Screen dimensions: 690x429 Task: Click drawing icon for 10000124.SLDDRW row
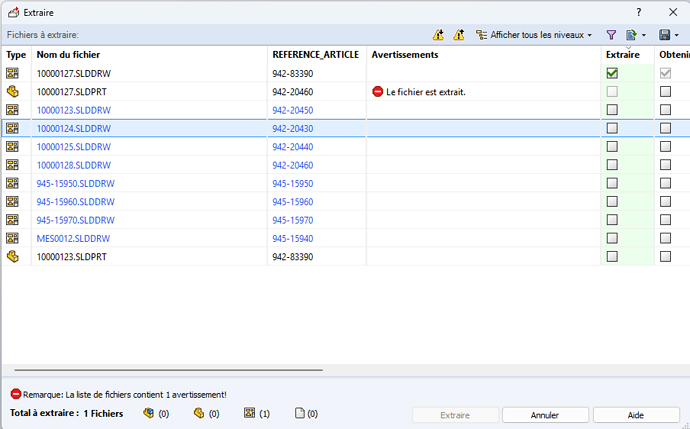12,128
